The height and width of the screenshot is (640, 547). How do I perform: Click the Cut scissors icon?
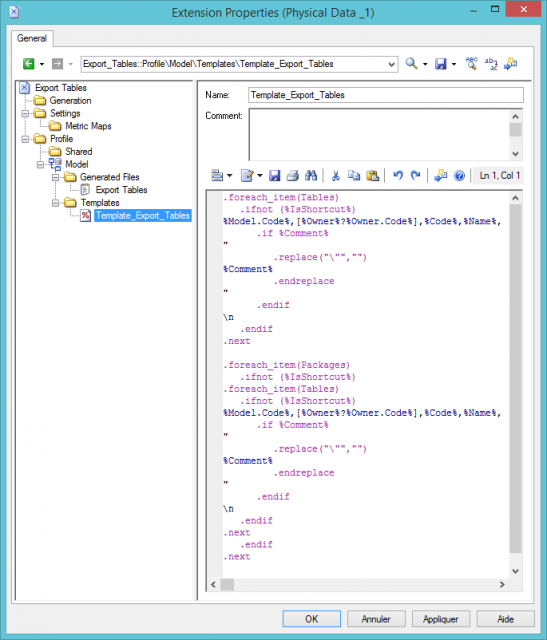pos(336,176)
